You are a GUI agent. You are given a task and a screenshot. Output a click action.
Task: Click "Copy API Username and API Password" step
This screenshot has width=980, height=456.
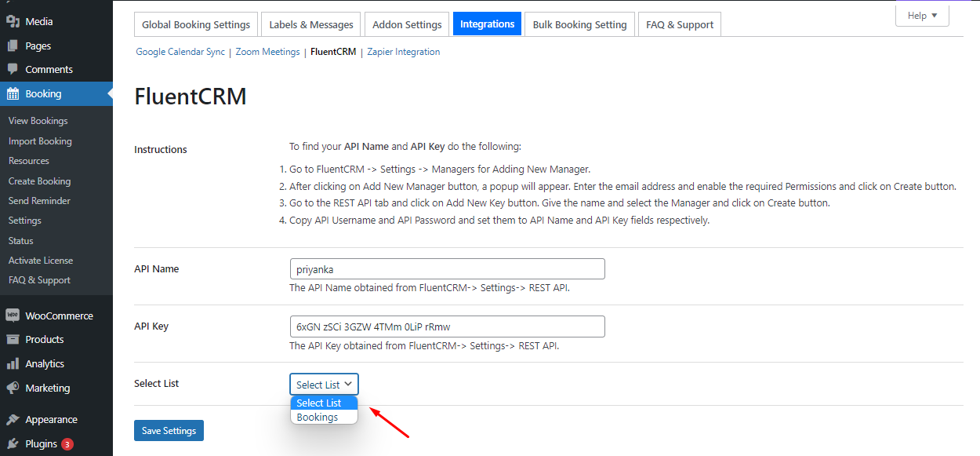pos(499,221)
